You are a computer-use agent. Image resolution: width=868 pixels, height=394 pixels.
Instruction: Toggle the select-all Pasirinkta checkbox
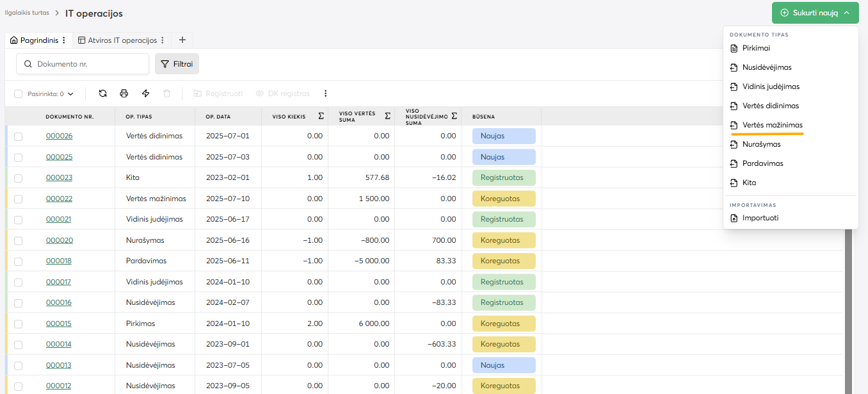click(x=18, y=94)
